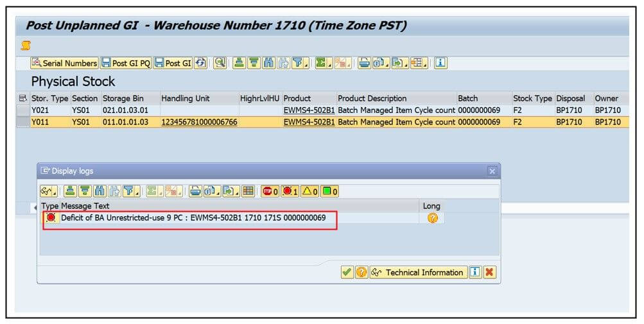Toggle success messages green-square filter showing 0
This screenshot has height=324, width=644.
[329, 191]
